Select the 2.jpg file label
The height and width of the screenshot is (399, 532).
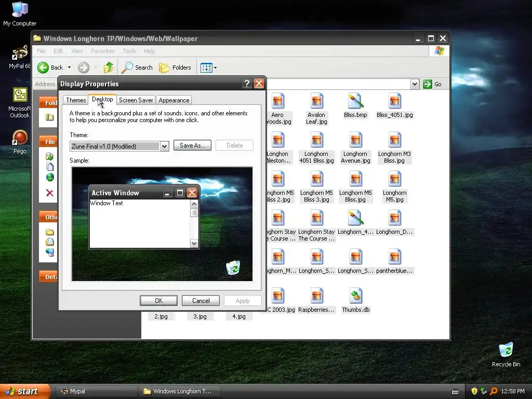pyautogui.click(x=161, y=316)
